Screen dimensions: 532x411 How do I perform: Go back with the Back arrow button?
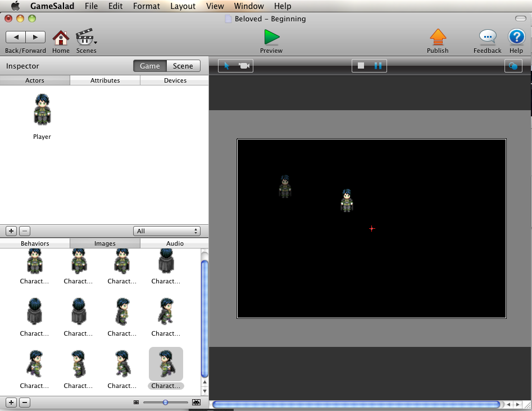pos(16,37)
